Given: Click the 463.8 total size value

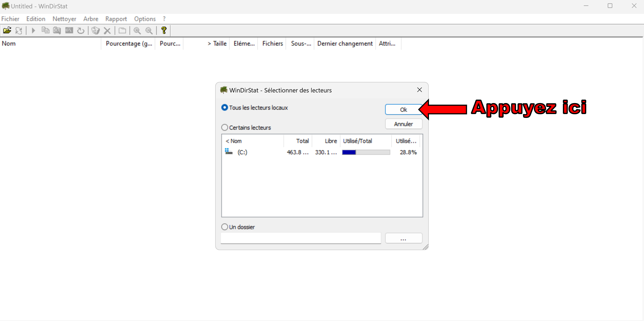Looking at the screenshot, I should pos(298,152).
